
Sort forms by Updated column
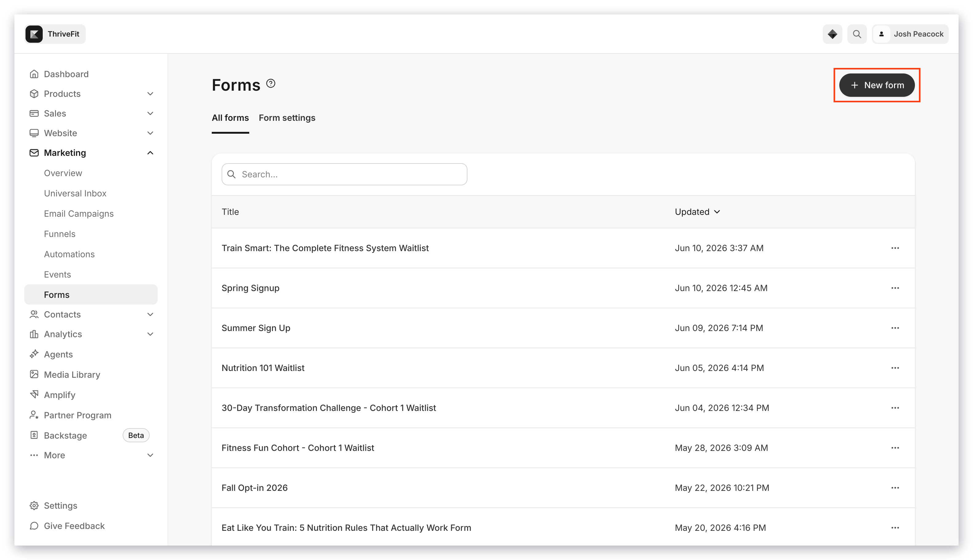click(x=697, y=211)
